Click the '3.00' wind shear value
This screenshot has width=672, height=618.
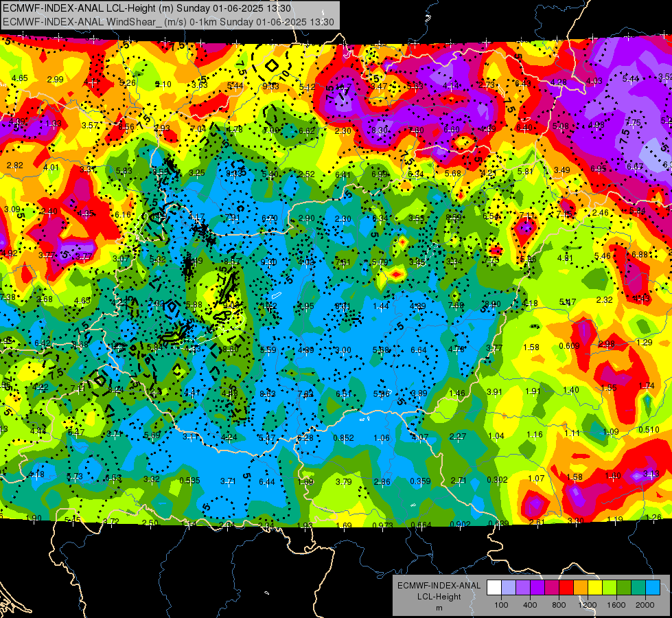(x=343, y=350)
